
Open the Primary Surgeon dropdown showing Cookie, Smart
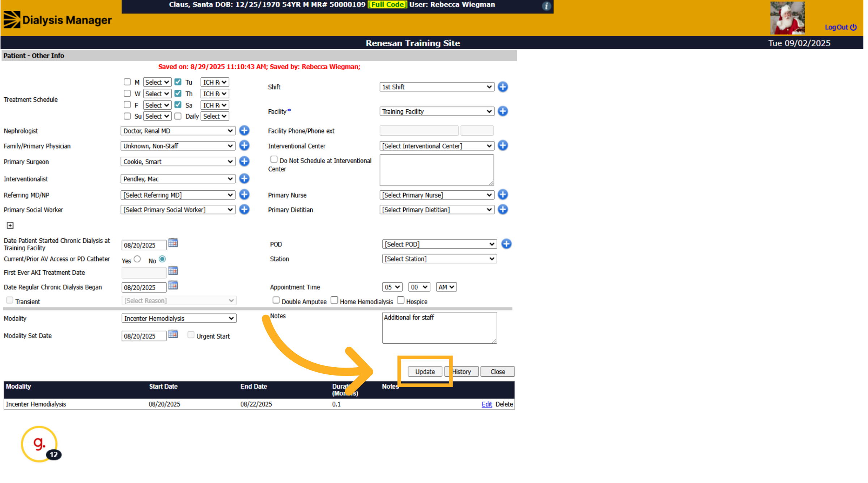tap(179, 162)
